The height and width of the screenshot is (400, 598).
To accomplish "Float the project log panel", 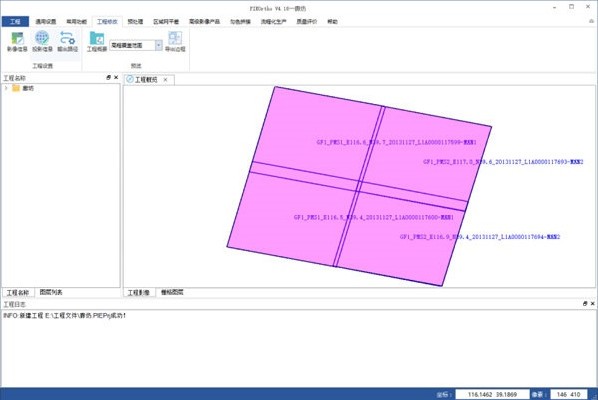I will coord(585,304).
